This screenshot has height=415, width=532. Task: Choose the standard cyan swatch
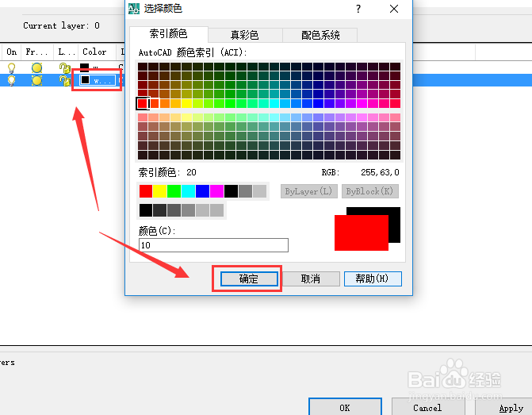[x=189, y=191]
